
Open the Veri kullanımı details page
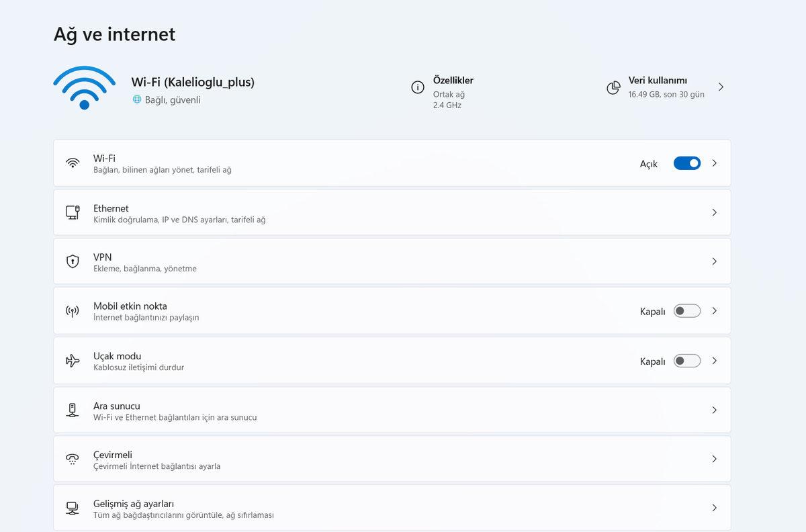721,87
